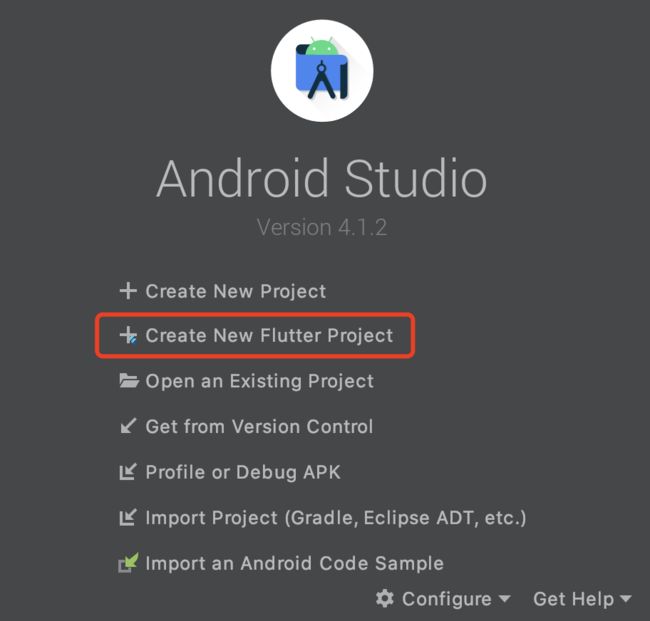Click the Android Studio title text
Screen dimensions: 650x621
[x=322, y=178]
